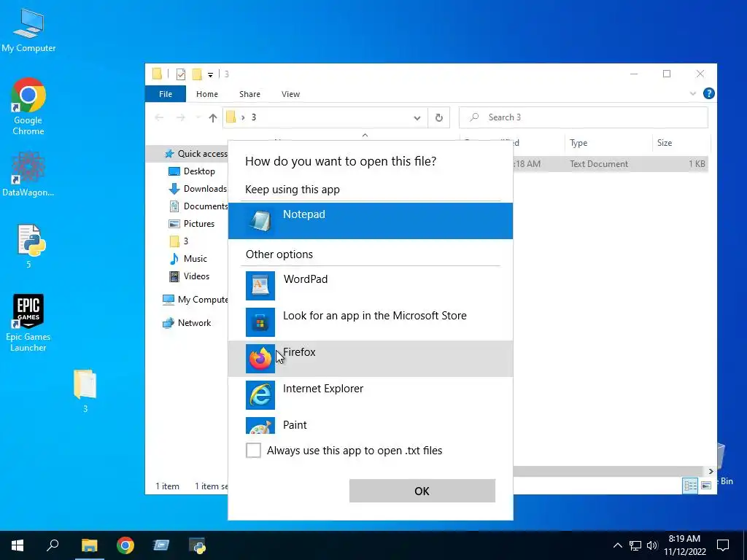Viewport: 747px width, 560px height.
Task: Open Music in the navigation pane
Action: pos(188,259)
